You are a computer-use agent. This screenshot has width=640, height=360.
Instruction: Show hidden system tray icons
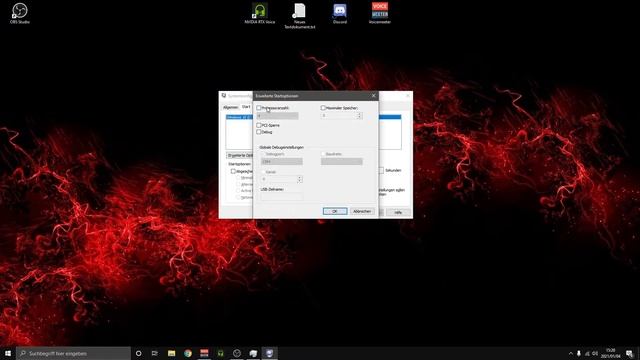tap(571, 353)
